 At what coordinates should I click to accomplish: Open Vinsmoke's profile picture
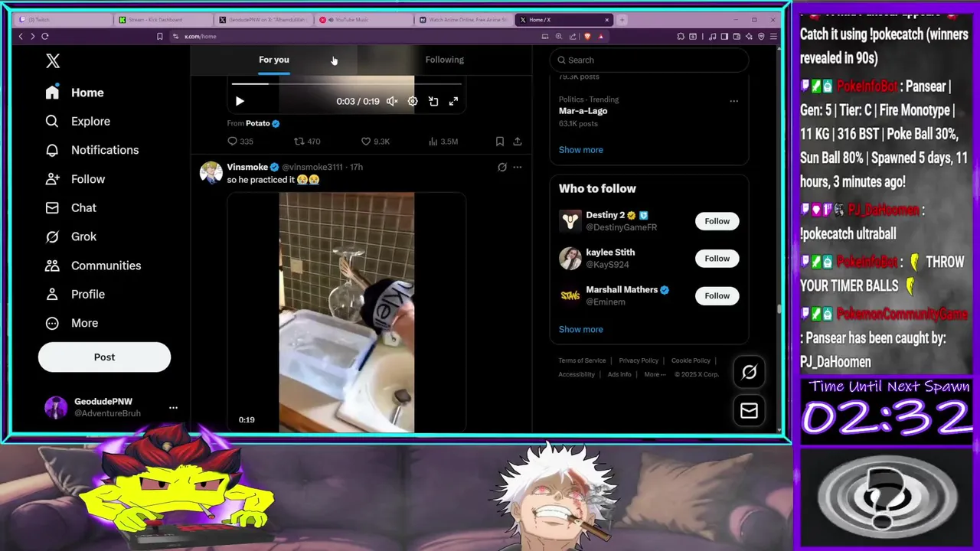point(211,172)
